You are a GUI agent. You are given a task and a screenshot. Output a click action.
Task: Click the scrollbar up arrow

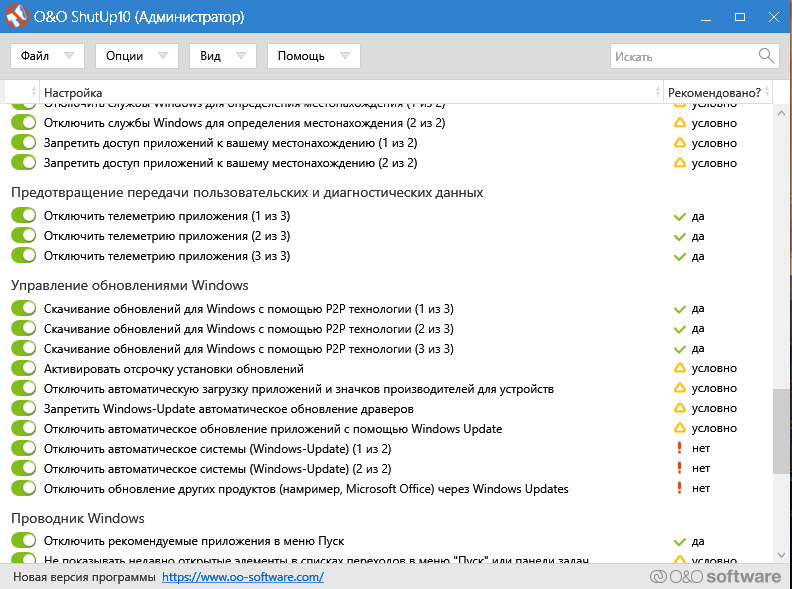[x=781, y=114]
